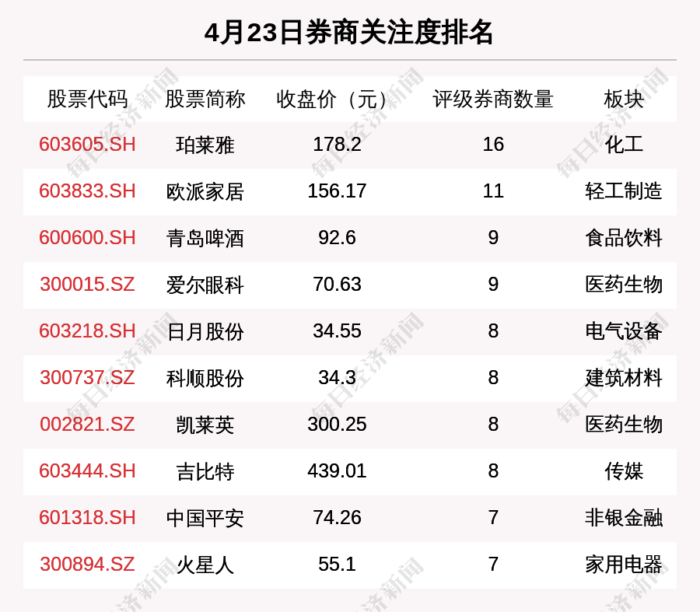This screenshot has height=612, width=700.
Task: Select stock code 603444.SH
Action: tap(87, 471)
